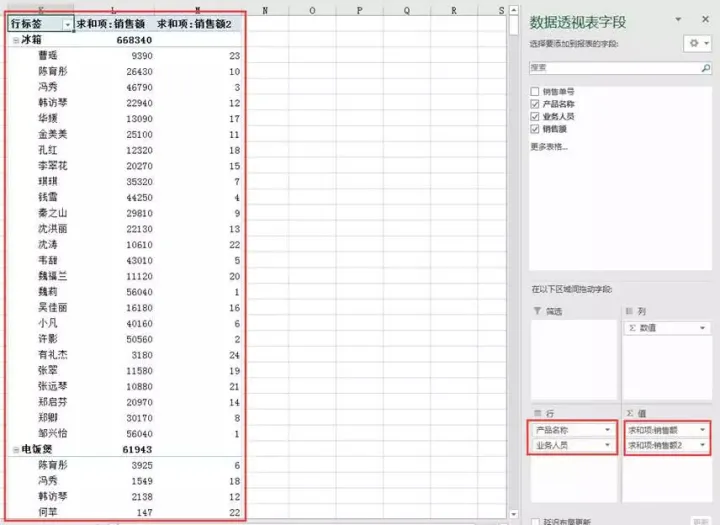Open task pane options arrow beside title
The image size is (720, 525).
(678, 19)
